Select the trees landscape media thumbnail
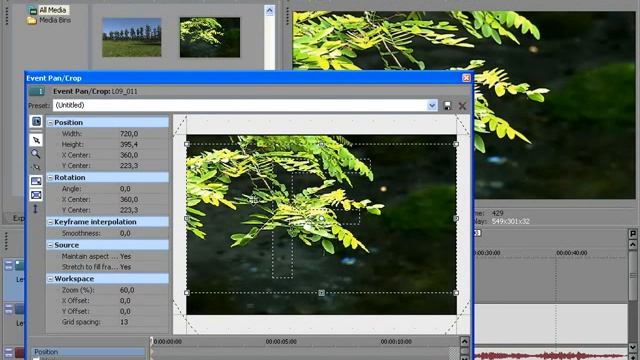640x360 pixels. coord(131,37)
